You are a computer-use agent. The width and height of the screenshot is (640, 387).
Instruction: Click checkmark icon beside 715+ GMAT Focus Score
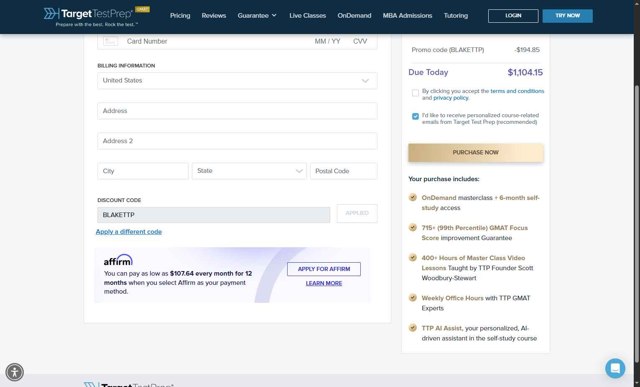click(x=413, y=227)
